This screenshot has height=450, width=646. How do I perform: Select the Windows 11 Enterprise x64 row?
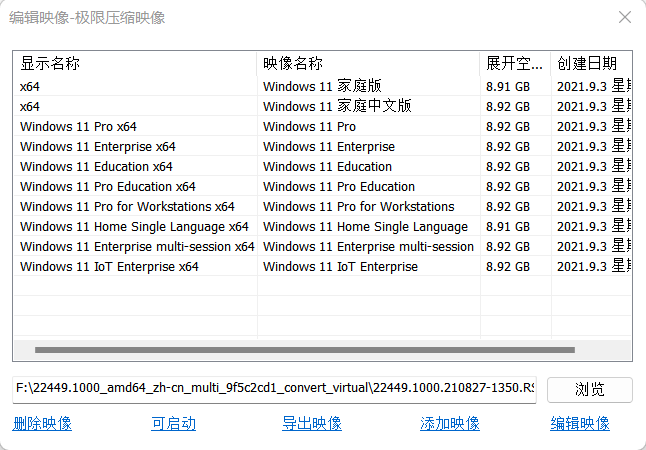(x=323, y=146)
